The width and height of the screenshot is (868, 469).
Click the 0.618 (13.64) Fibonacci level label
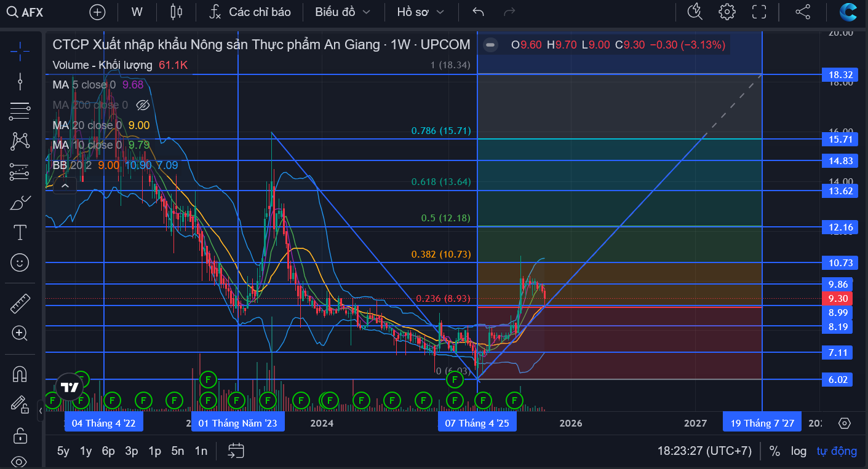point(441,182)
